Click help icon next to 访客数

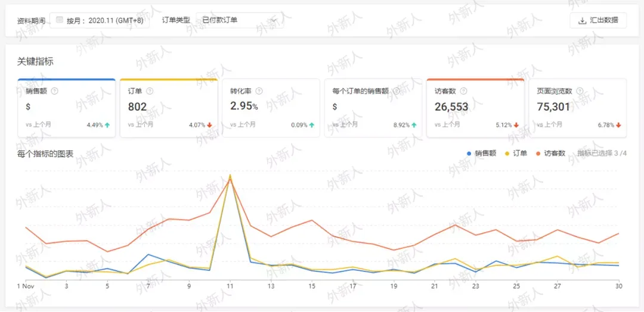(x=463, y=91)
